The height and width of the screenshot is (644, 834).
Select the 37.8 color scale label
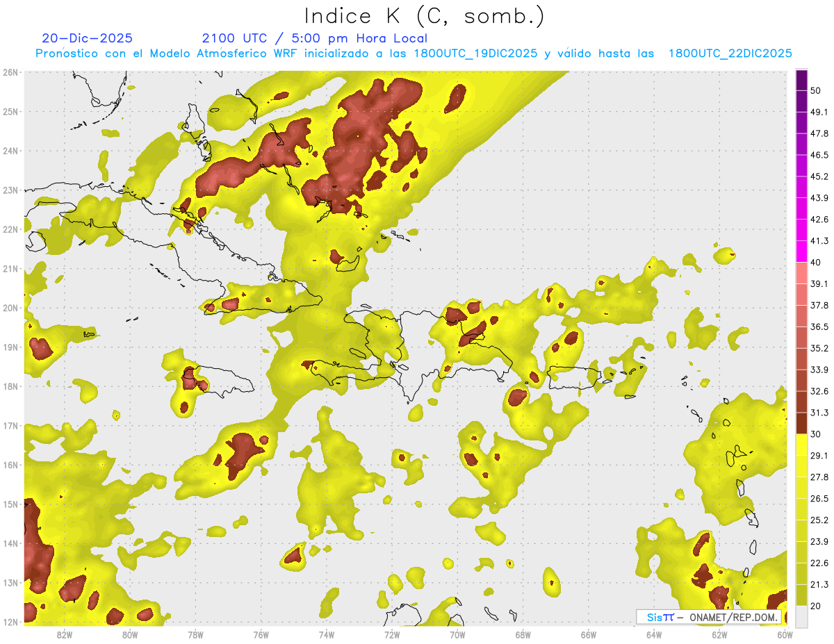pyautogui.click(x=819, y=305)
